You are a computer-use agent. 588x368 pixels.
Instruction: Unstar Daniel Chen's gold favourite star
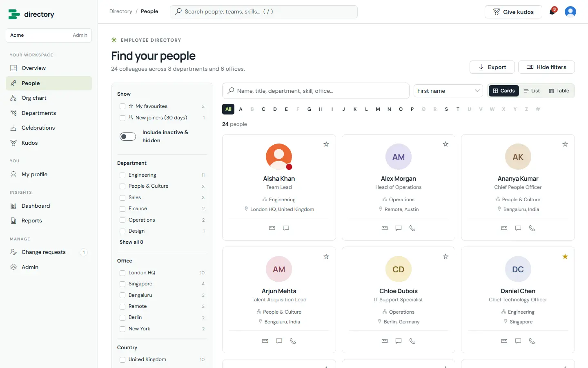click(x=565, y=256)
